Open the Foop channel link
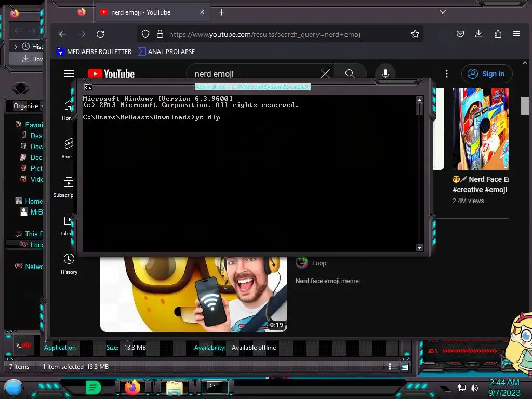Viewport: 532px width, 399px height. tap(319, 263)
